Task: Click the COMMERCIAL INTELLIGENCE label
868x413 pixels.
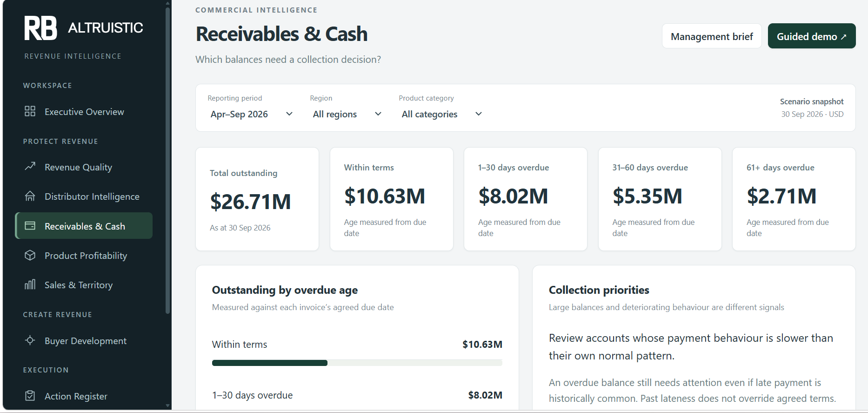Action: point(256,10)
